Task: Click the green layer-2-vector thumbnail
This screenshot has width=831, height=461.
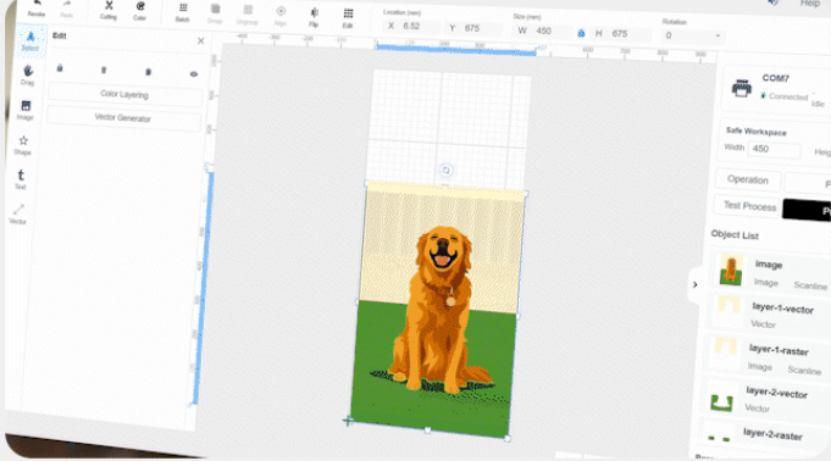Action: click(x=722, y=402)
